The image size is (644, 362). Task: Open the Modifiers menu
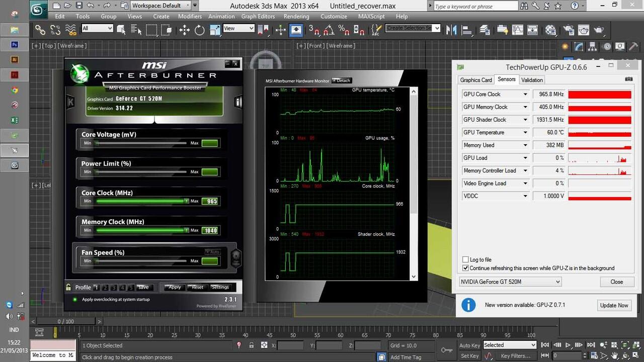(190, 16)
